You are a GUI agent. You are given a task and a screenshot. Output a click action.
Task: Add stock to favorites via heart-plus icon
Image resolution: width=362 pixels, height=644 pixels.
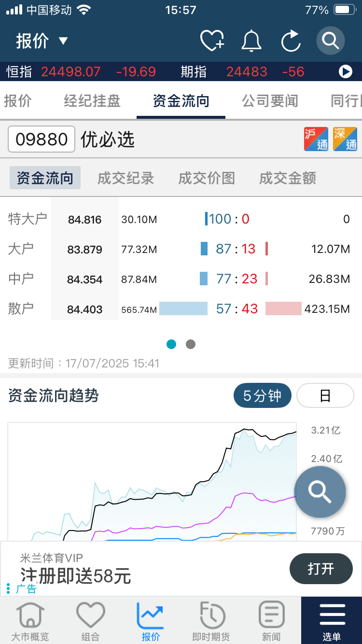pos(212,41)
